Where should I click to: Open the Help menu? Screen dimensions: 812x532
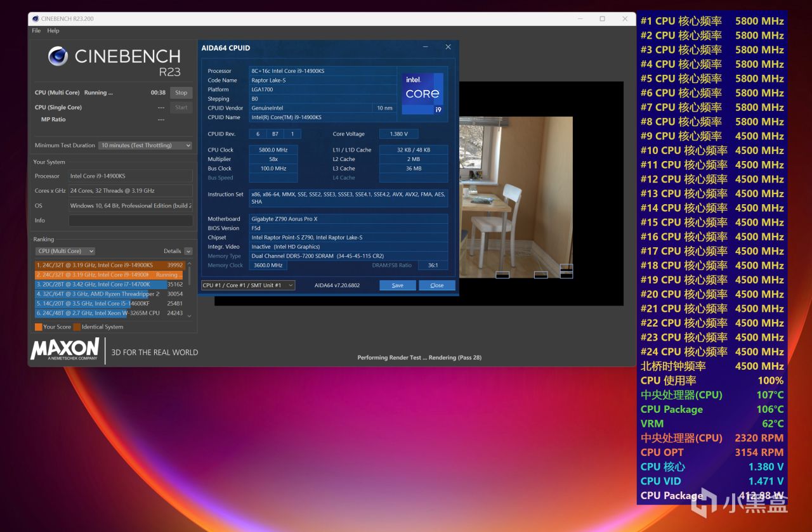tap(53, 30)
